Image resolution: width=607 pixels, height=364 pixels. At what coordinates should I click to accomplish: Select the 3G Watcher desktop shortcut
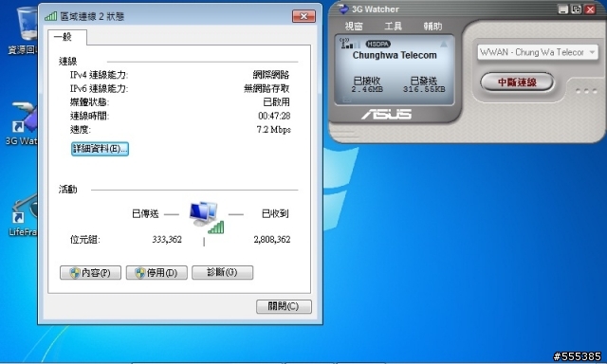(23, 124)
